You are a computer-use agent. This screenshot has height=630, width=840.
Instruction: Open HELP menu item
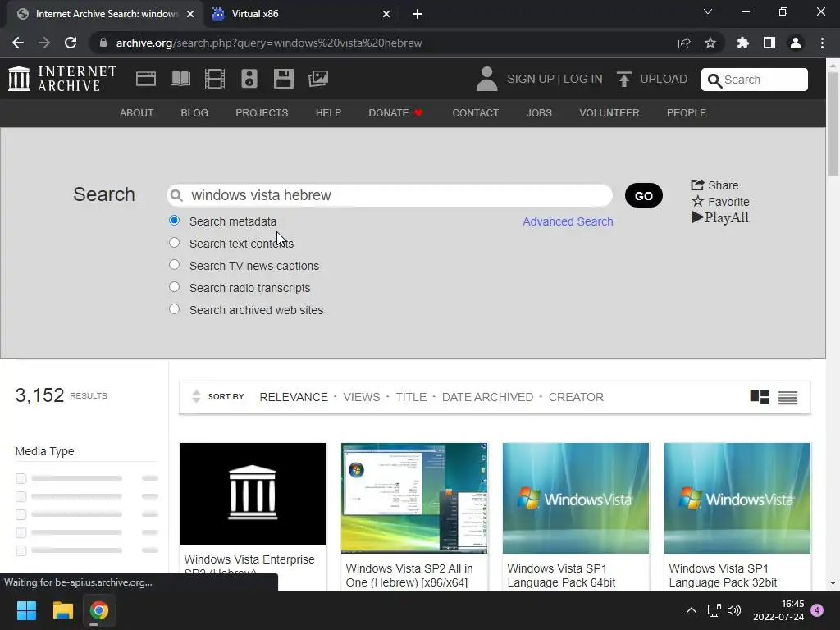pyautogui.click(x=328, y=113)
